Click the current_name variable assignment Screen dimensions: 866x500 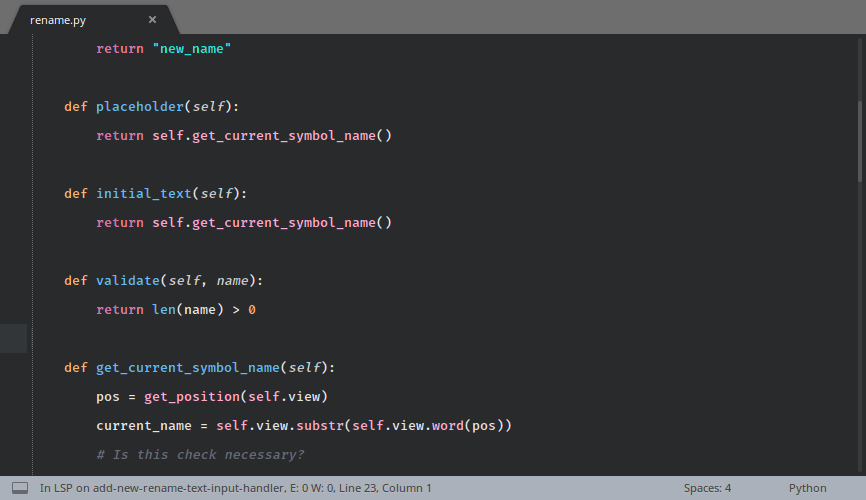tap(144, 425)
